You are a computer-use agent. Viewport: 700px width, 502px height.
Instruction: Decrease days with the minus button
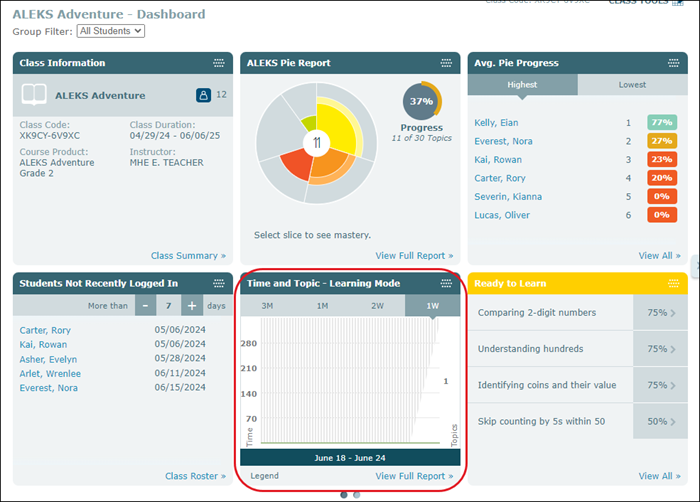tap(145, 306)
